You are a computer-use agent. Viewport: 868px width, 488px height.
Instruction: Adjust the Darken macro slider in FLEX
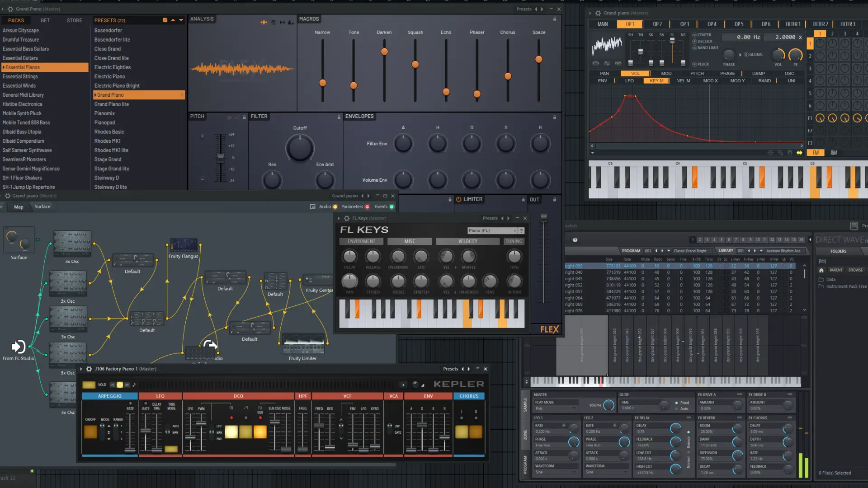click(384, 52)
